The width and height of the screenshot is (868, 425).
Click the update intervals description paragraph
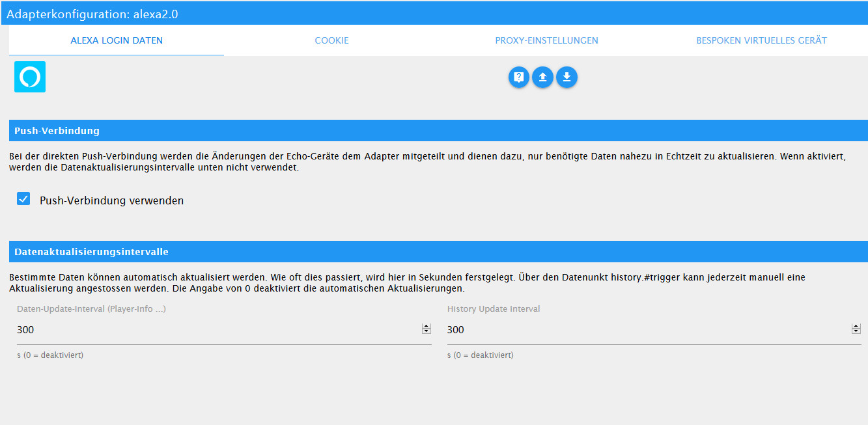click(x=407, y=282)
